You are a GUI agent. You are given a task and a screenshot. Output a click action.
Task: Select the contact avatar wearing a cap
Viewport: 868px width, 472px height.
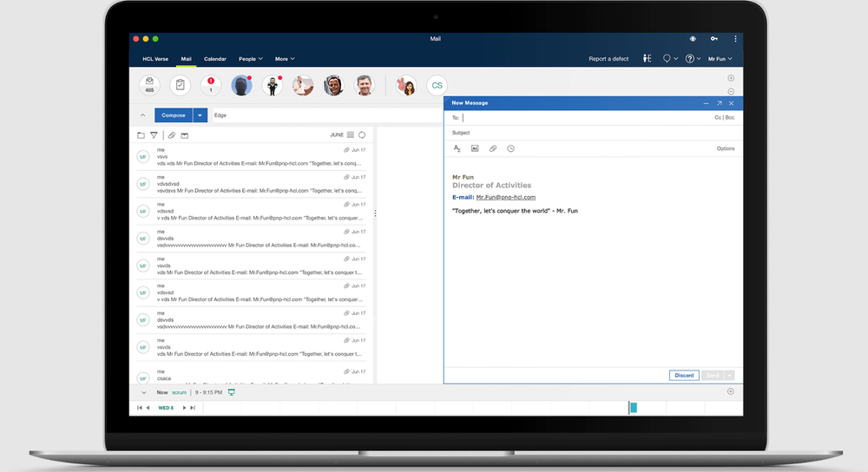click(241, 85)
